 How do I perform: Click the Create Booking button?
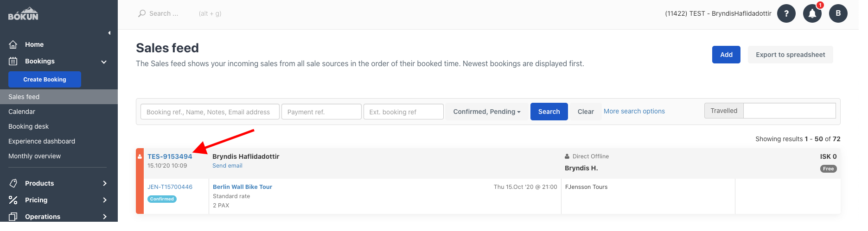tap(45, 80)
